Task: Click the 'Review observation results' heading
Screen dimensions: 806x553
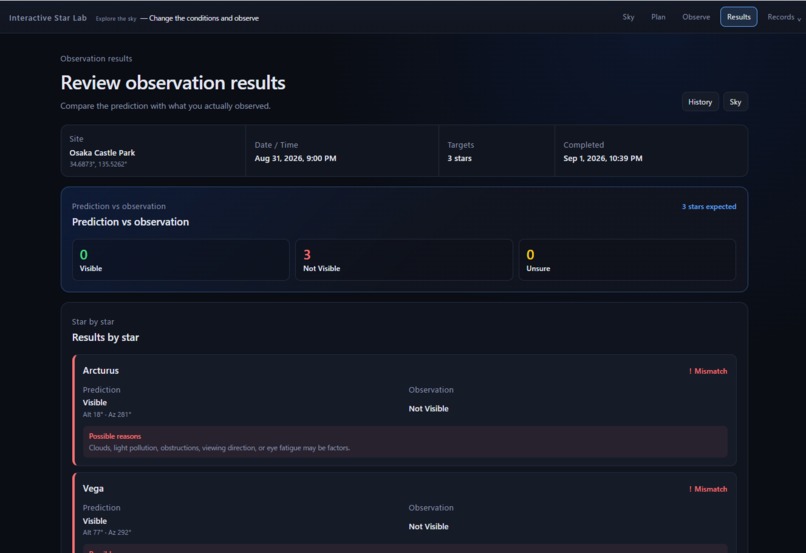Action: [x=173, y=83]
